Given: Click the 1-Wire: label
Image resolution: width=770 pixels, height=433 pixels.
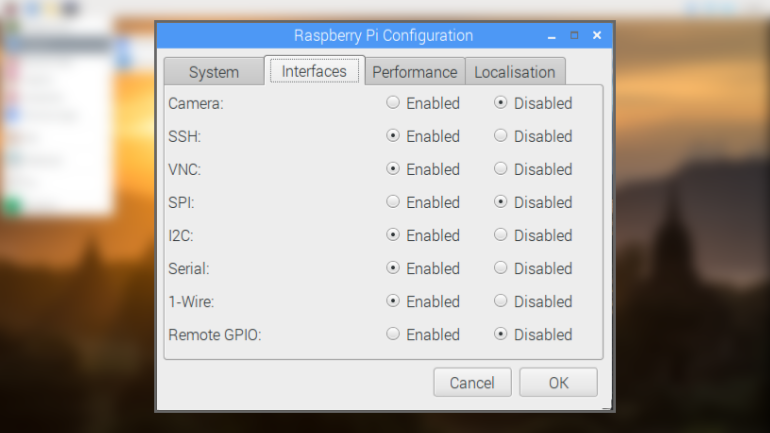Looking at the screenshot, I should tap(192, 302).
